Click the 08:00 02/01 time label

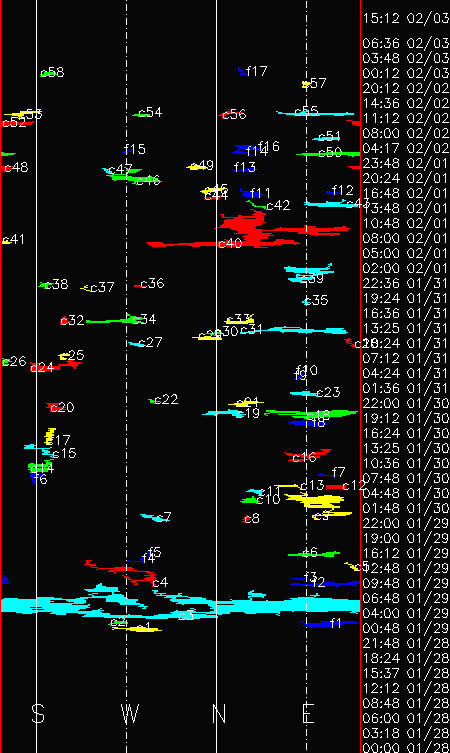pyautogui.click(x=406, y=238)
